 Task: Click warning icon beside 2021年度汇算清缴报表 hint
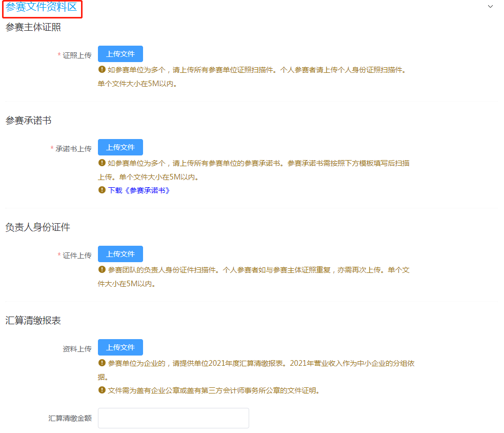pyautogui.click(x=102, y=363)
